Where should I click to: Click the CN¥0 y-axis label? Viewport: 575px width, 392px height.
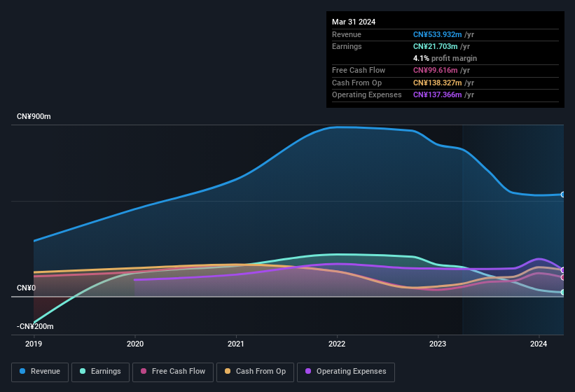pos(27,288)
